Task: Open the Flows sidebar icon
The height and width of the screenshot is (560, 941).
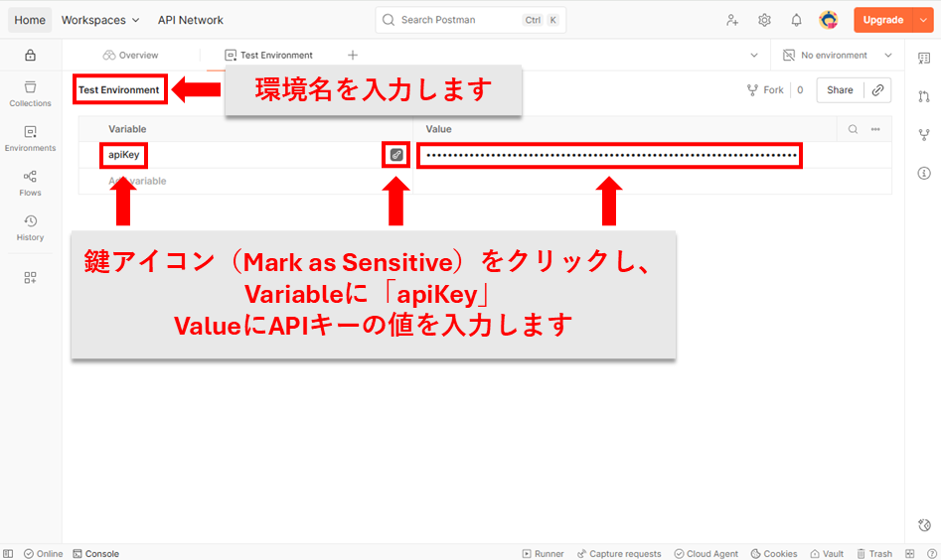Action: (x=30, y=183)
